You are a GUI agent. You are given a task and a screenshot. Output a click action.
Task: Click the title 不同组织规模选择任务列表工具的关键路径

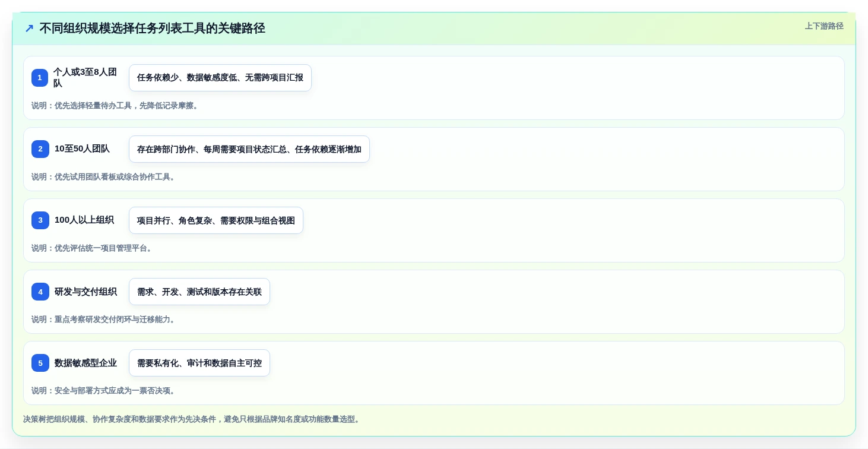click(153, 29)
